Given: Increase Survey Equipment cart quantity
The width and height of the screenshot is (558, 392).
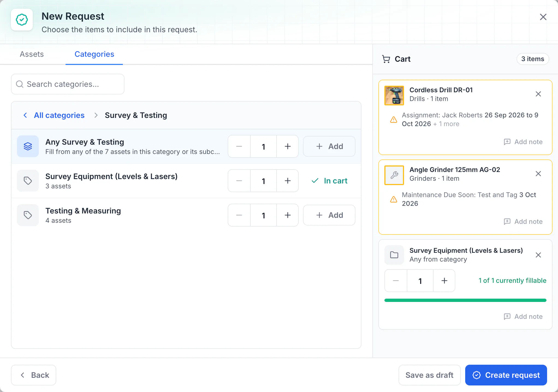Looking at the screenshot, I should [444, 281].
